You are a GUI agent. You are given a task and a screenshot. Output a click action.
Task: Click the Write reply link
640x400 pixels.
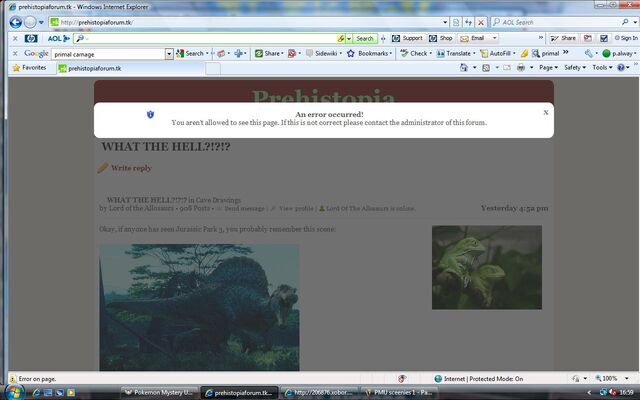(131, 168)
